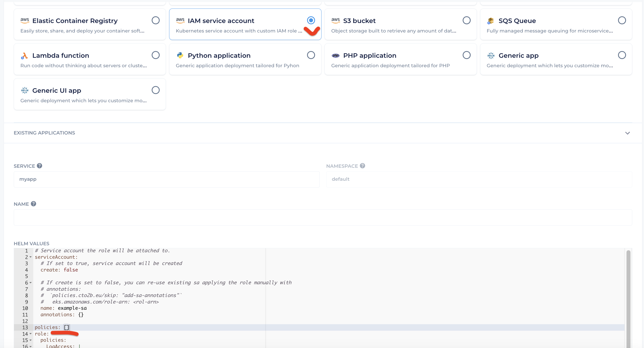Choose the IAM service account card title

click(x=221, y=21)
